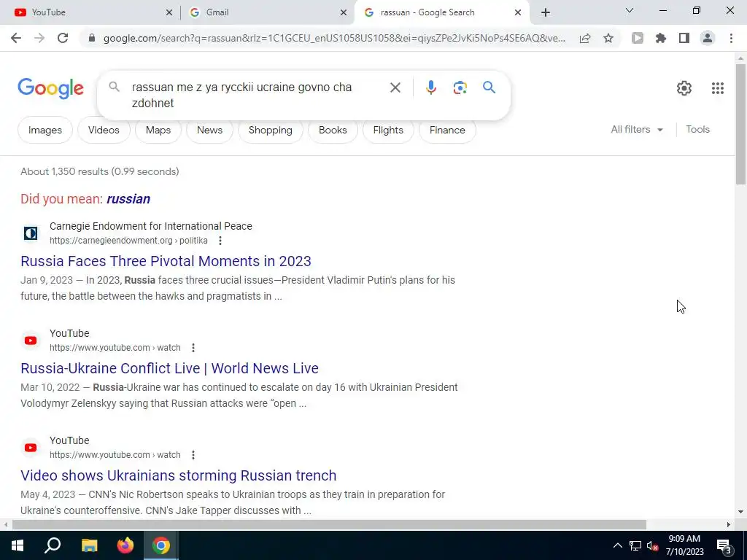Viewport: 747px width, 560px height.
Task: Click the carnegieendowment.org URL text
Action: 128,241
